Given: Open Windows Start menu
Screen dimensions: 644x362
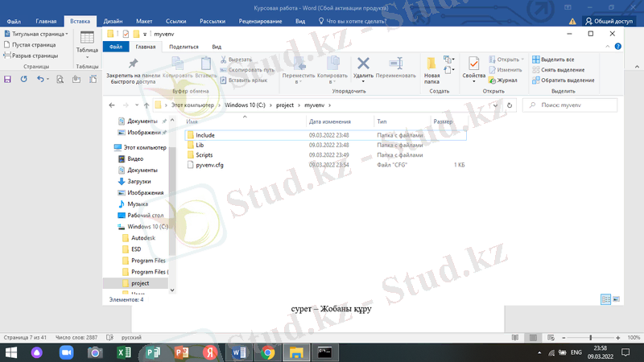Looking at the screenshot, I should (x=11, y=352).
